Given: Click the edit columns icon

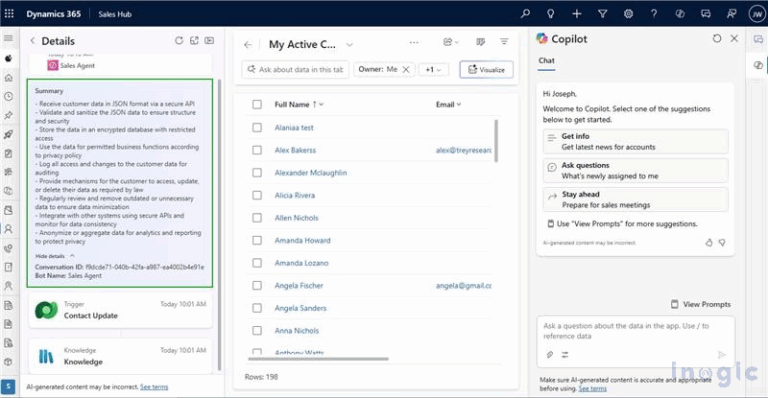Looking at the screenshot, I should (480, 42).
